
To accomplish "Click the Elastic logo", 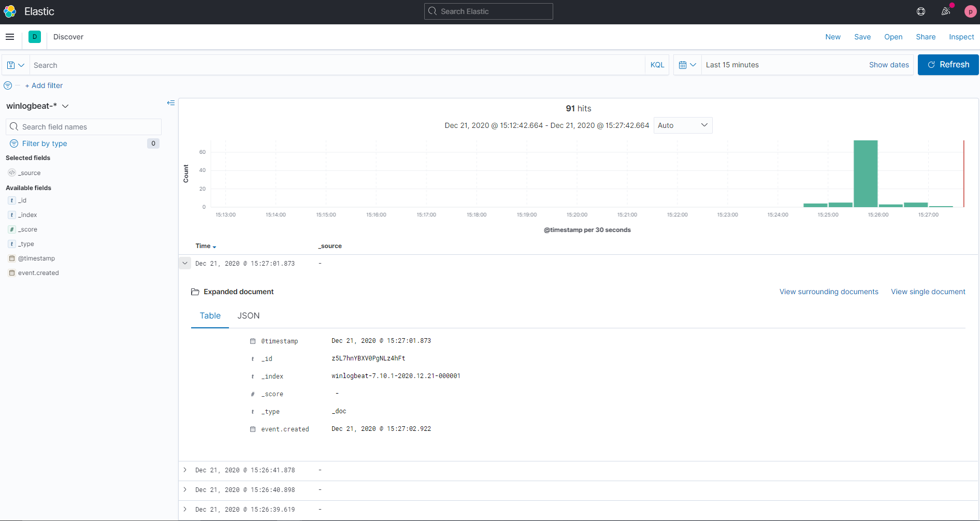I will coord(9,11).
